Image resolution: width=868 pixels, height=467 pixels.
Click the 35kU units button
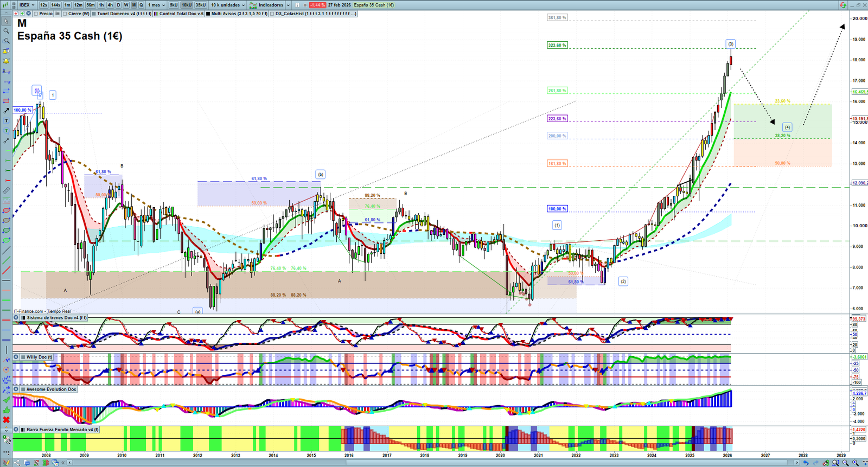tap(201, 5)
